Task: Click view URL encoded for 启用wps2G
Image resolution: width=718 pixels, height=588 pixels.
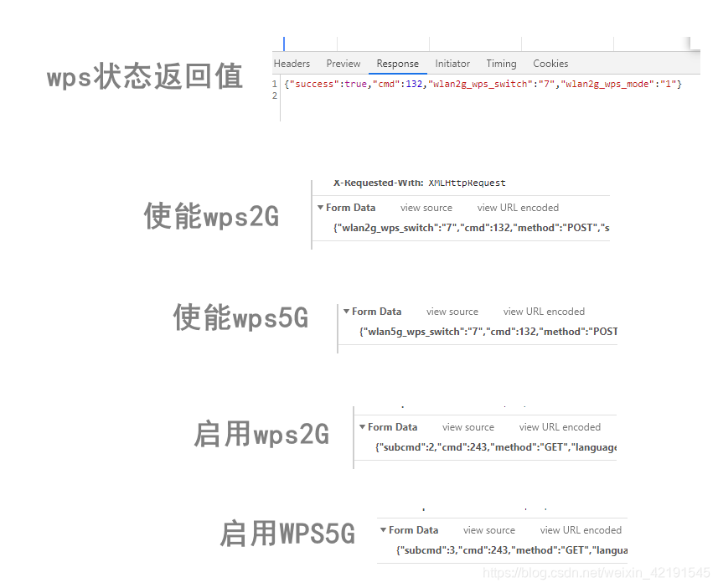Action: click(x=560, y=426)
